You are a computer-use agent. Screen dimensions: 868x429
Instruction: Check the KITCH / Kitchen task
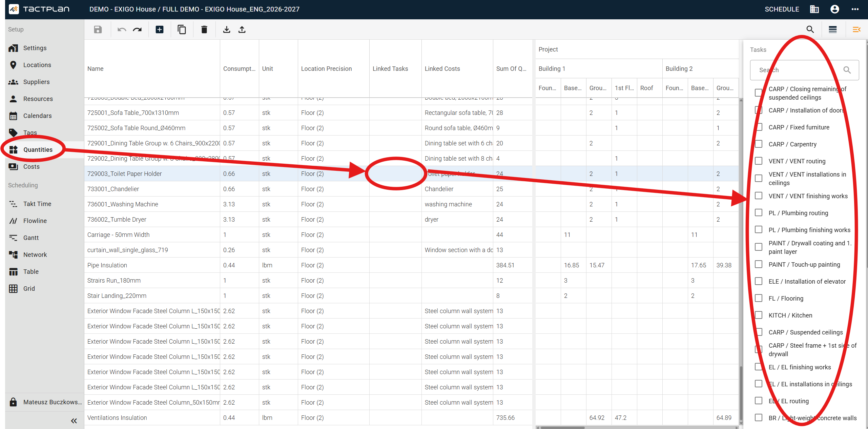point(759,315)
